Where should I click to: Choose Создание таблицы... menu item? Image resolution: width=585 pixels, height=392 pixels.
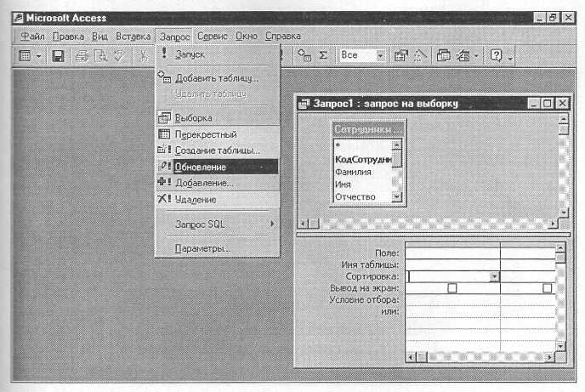click(x=218, y=151)
